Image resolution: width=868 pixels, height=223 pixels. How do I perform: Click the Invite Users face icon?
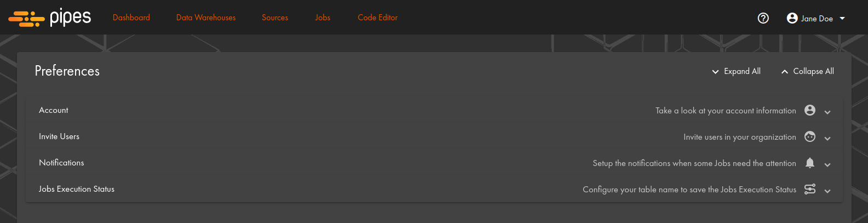point(810,136)
